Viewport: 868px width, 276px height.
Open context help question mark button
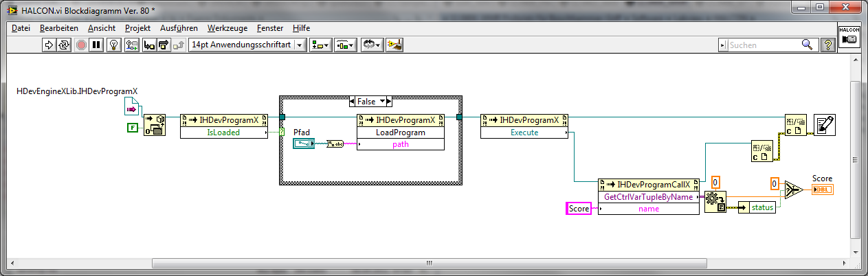(827, 45)
